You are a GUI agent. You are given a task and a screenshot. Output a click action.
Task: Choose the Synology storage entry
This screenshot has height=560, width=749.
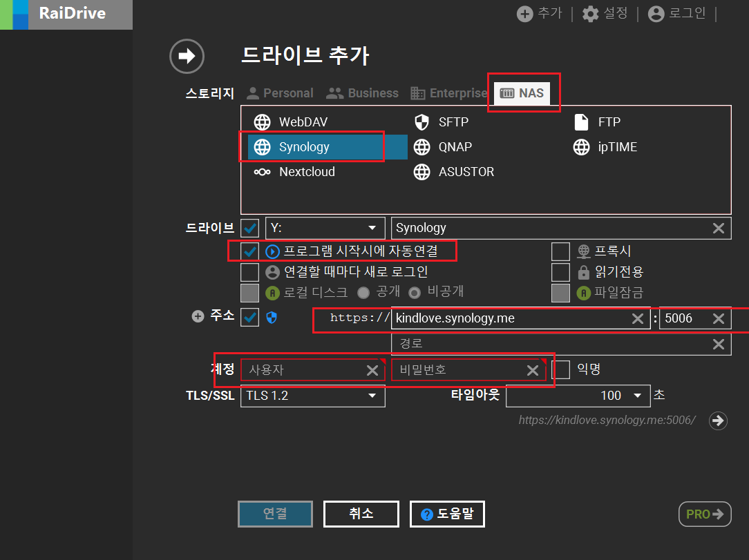[x=328, y=147]
